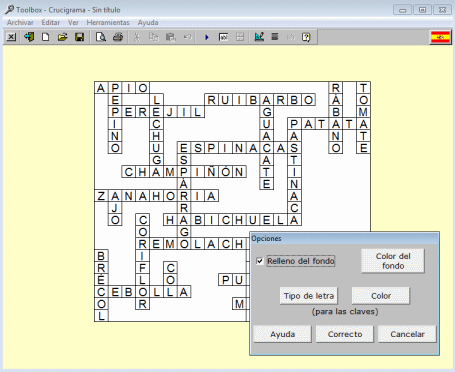
Task: Open the Archivar menu
Action: [20, 23]
